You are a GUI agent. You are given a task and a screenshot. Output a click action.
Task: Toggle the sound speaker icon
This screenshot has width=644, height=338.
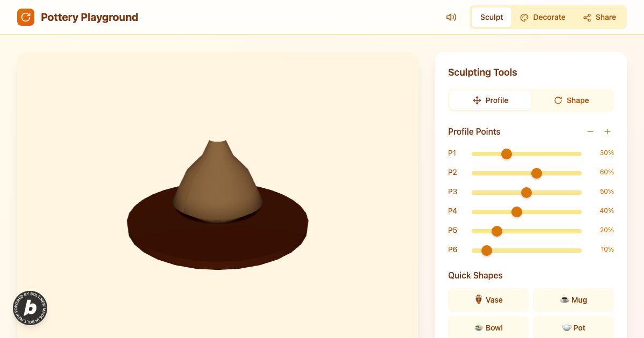click(451, 17)
